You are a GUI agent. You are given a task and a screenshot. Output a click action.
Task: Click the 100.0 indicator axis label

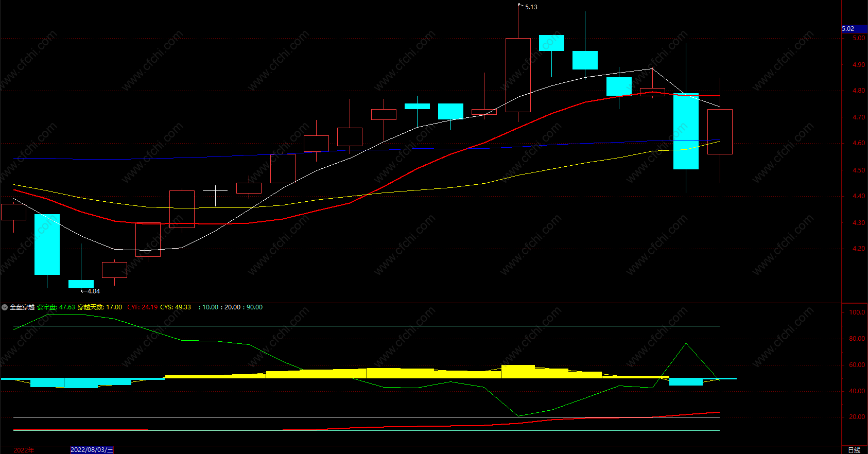coord(857,312)
